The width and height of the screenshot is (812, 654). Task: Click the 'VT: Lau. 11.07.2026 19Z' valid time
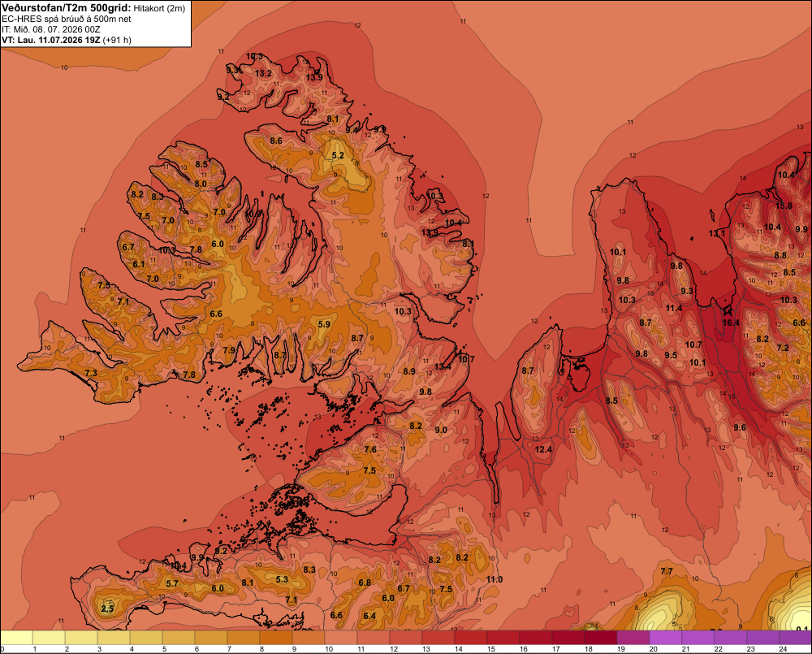51,40
